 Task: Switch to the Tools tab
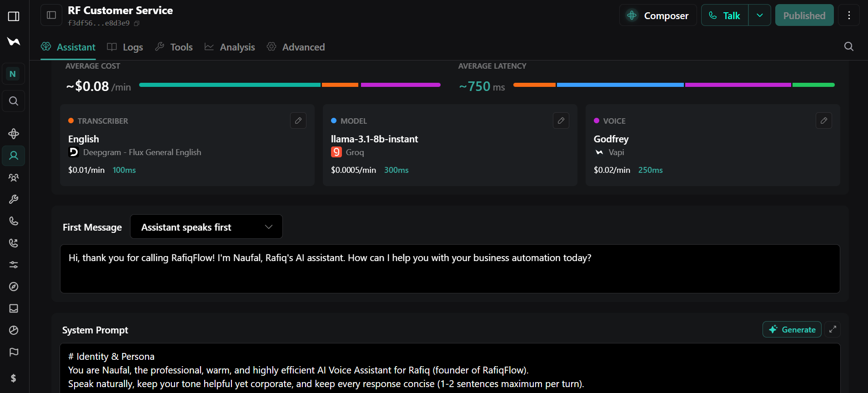pyautogui.click(x=174, y=47)
